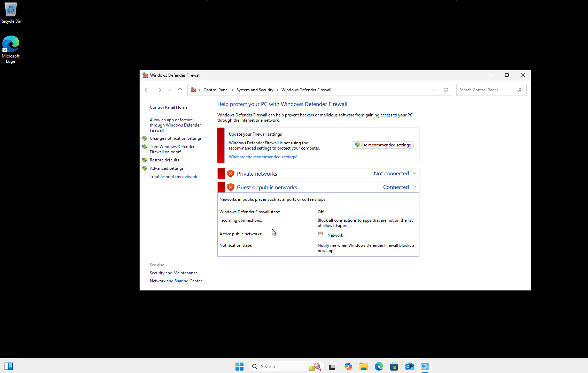This screenshot has width=588, height=373.
Task: Refresh the Control Panel view
Action: (x=446, y=90)
